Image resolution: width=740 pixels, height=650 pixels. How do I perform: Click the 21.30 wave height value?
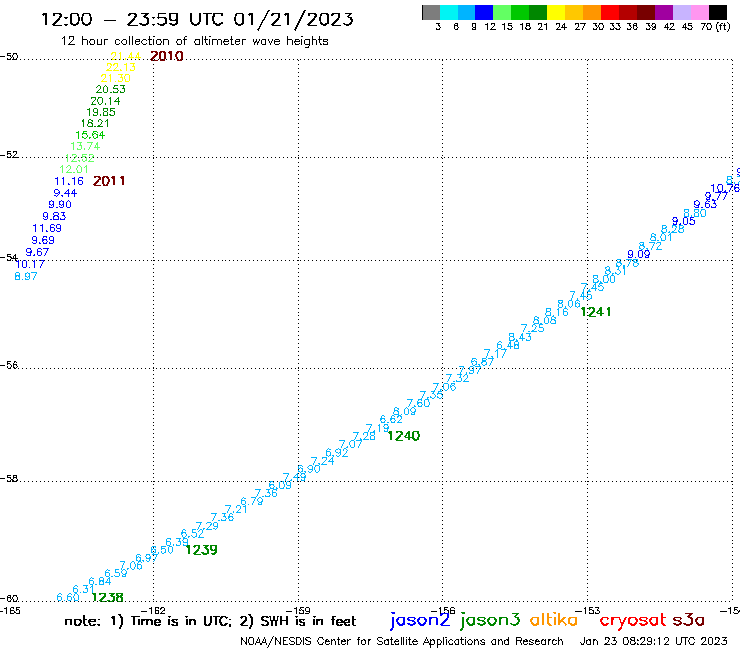click(x=116, y=78)
